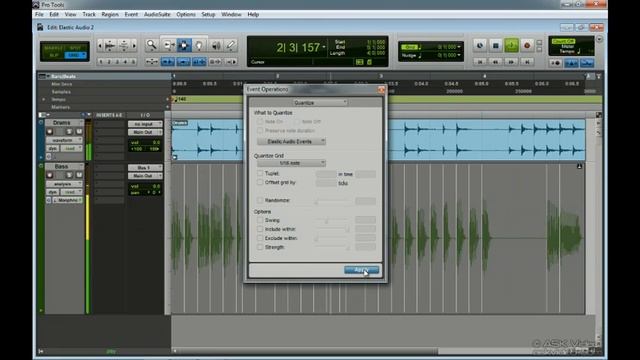Open the Setup menu

pos(208,14)
